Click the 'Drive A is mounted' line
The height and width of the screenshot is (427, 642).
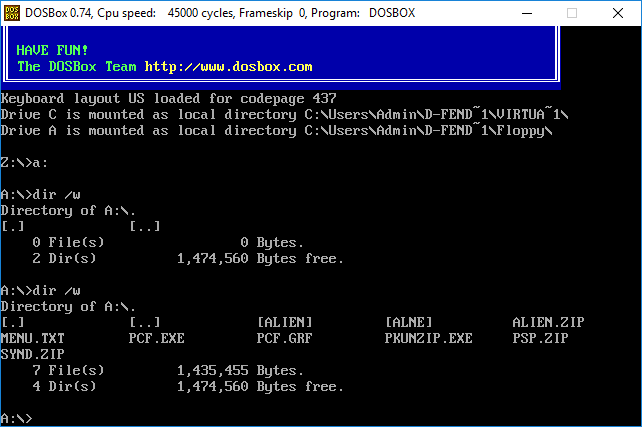coord(276,131)
